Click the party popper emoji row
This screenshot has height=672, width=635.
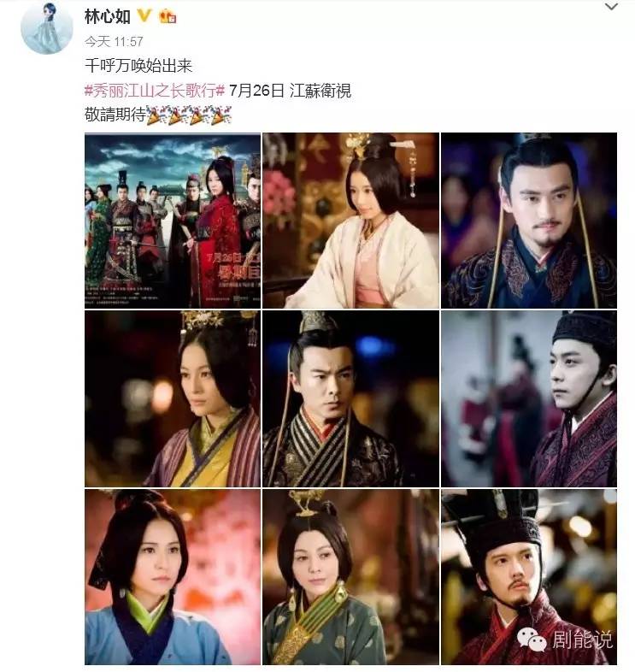190,115
